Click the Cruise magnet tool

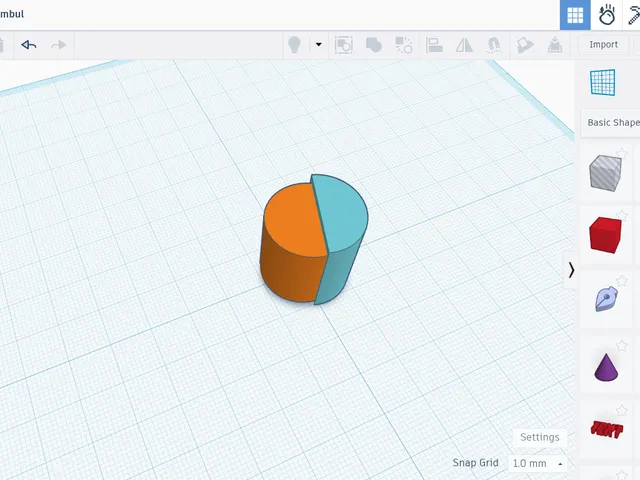[494, 45]
